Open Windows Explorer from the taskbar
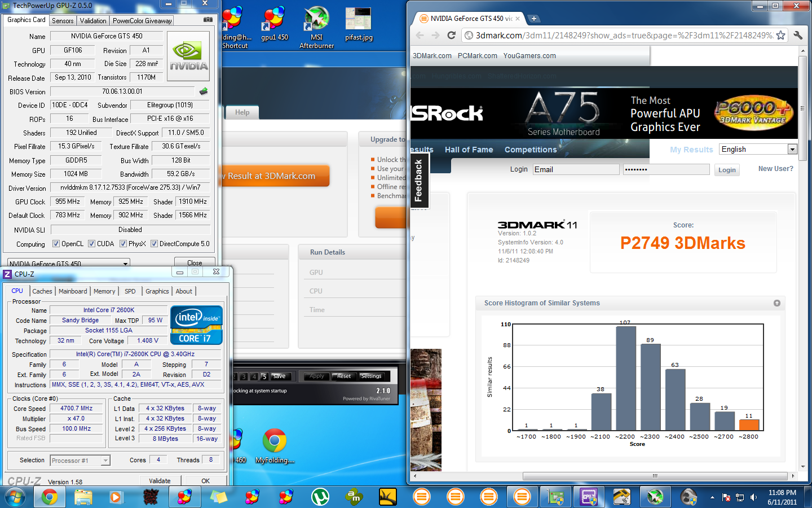The image size is (812, 508). coord(83,497)
